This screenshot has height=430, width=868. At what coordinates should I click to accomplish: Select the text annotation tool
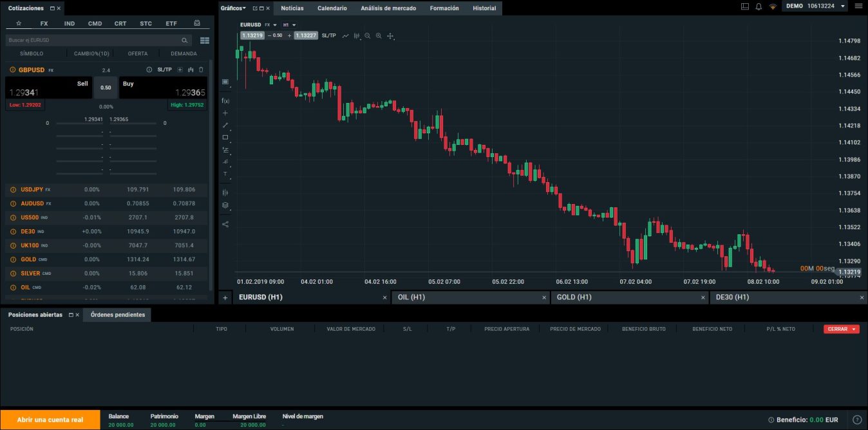[225, 174]
